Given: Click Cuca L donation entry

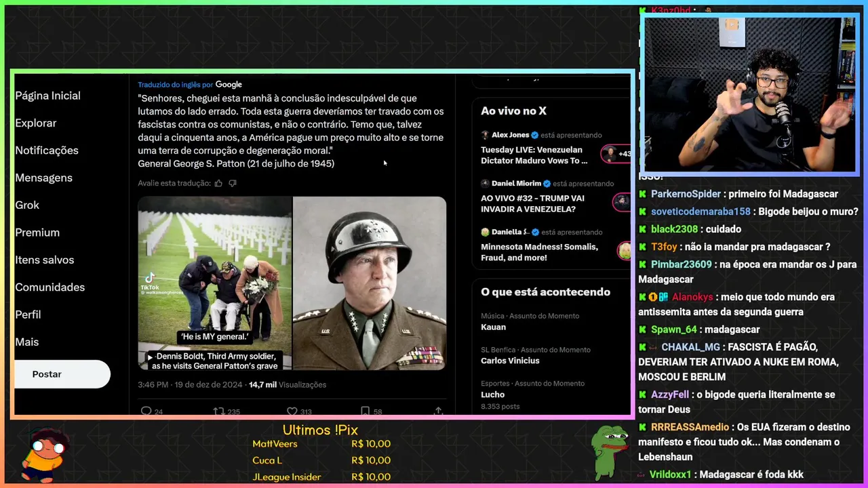Looking at the screenshot, I should [321, 460].
